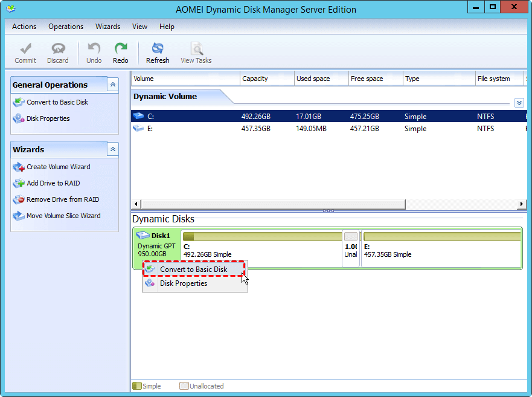The image size is (532, 397).
Task: Open View Tasks from the toolbar
Action: (x=196, y=53)
